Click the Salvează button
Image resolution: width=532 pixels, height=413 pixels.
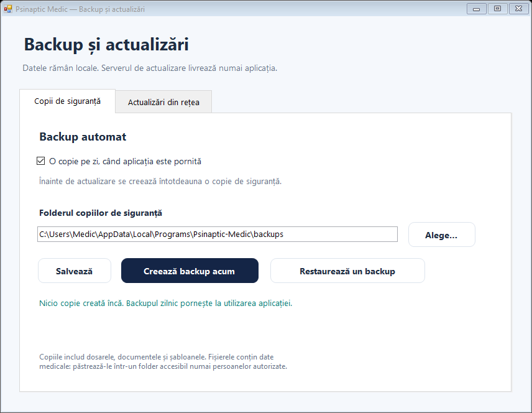75,271
